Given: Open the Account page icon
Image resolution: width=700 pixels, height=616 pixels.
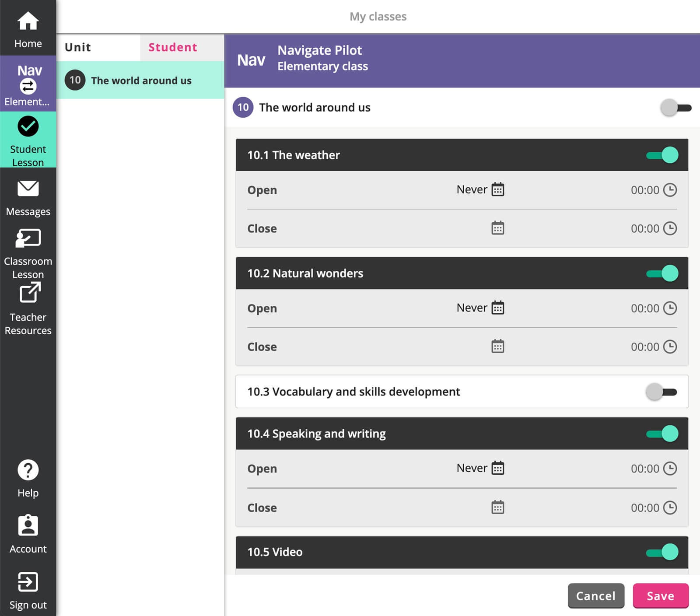Looking at the screenshot, I should tap(28, 525).
